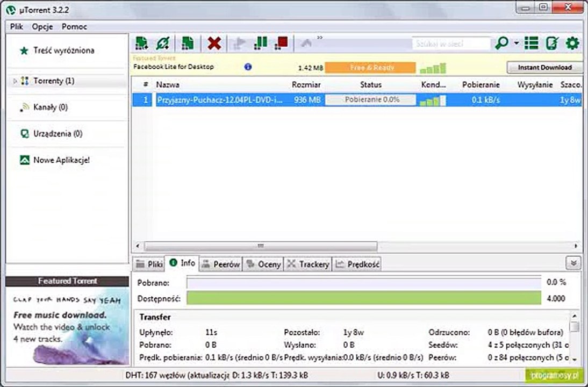Collapse detail pane with double chevron

(573, 263)
